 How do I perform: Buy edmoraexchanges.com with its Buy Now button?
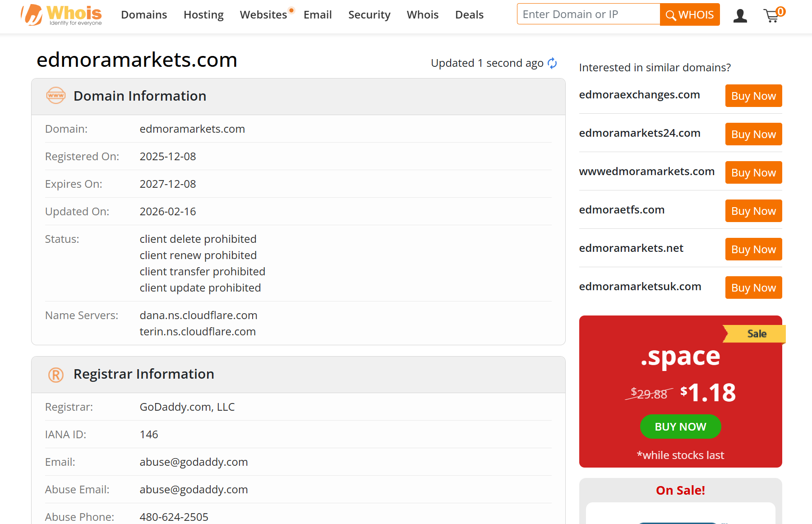click(753, 96)
